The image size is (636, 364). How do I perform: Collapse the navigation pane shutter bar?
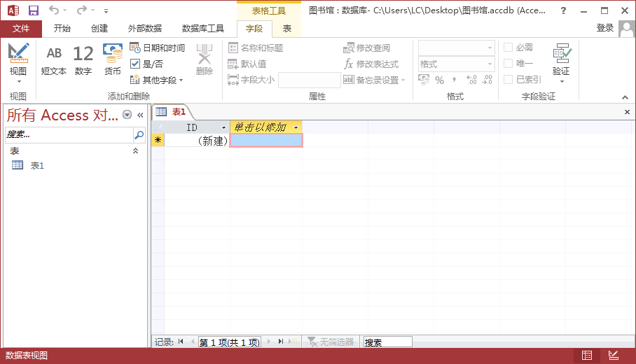tap(140, 115)
